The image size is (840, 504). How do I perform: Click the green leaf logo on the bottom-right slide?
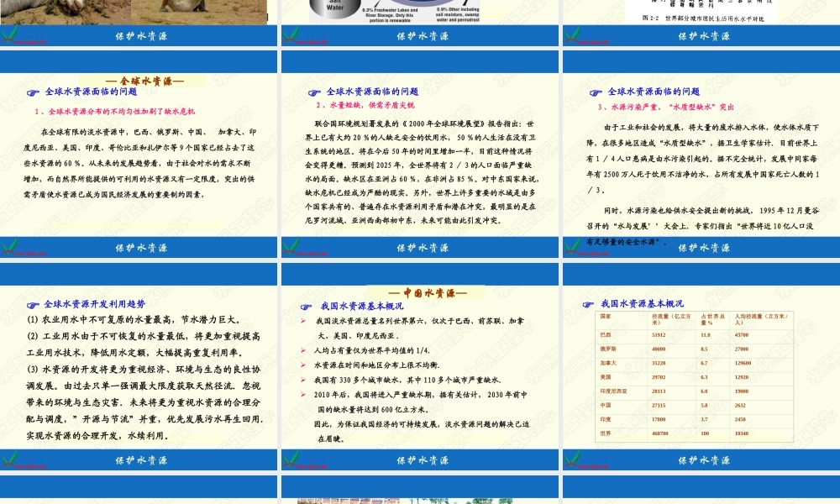click(x=573, y=460)
